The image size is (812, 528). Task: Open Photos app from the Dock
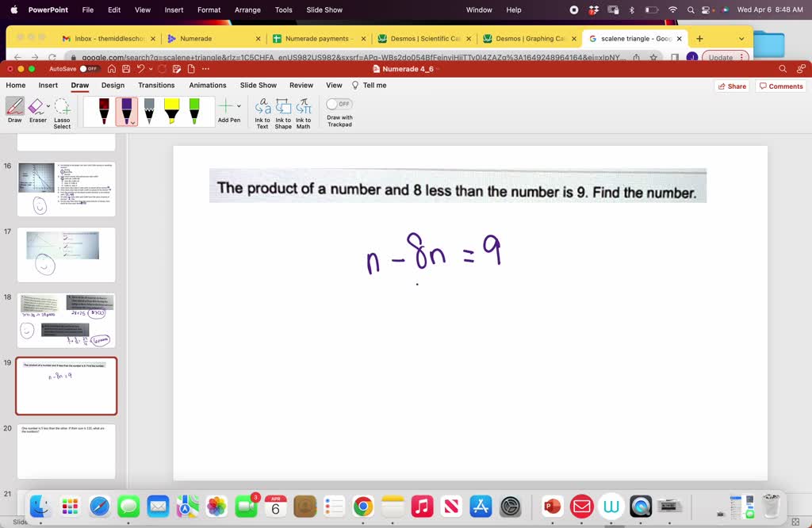tap(216, 506)
